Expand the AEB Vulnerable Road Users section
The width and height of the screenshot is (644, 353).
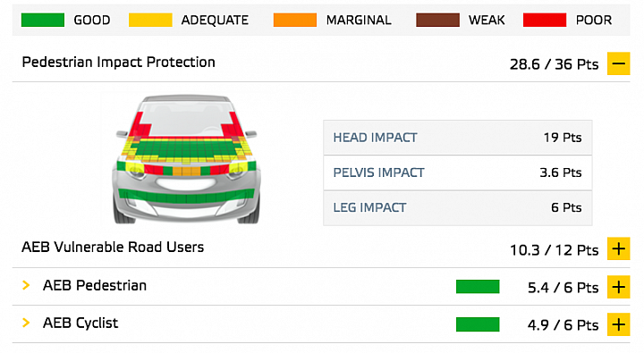pos(619,248)
